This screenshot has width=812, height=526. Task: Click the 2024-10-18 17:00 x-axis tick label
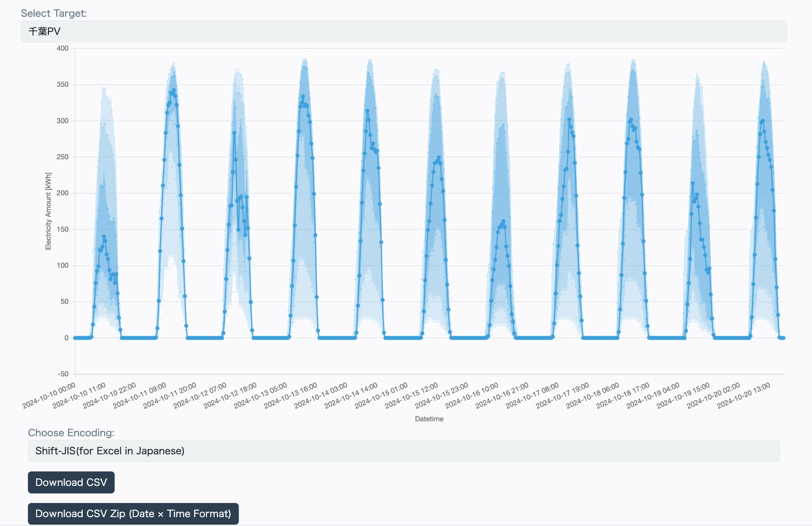(x=623, y=396)
